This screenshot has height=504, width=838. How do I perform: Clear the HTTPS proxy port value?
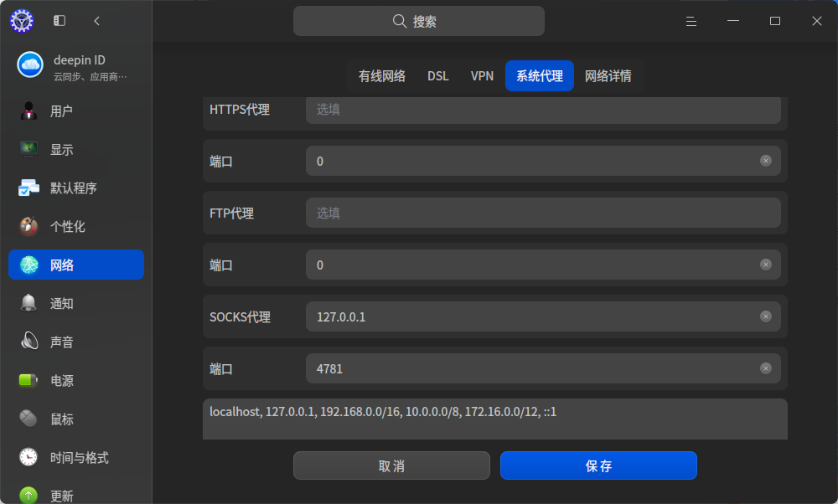(766, 161)
